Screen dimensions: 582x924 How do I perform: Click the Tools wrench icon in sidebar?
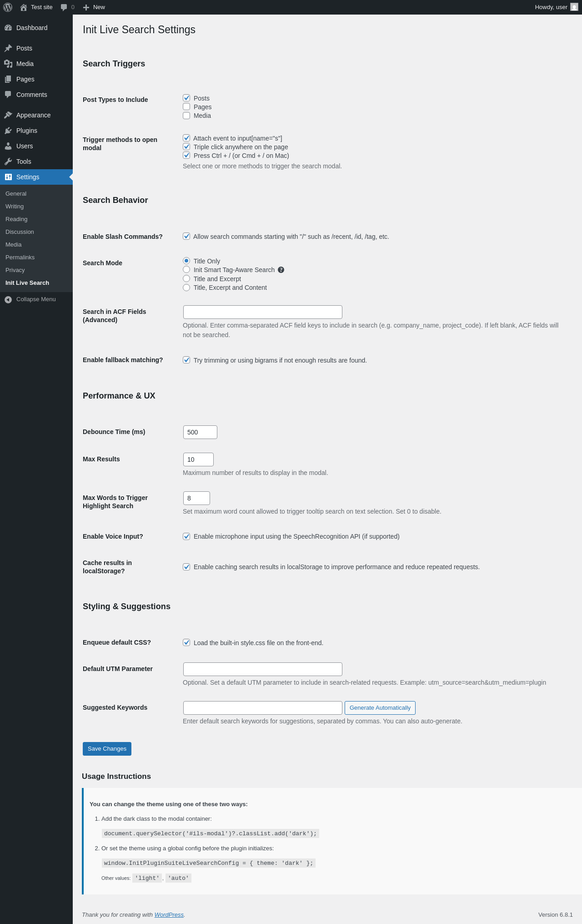pyautogui.click(x=8, y=162)
